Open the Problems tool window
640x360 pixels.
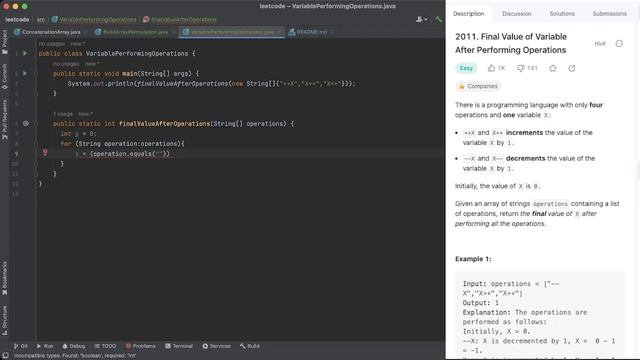(140, 346)
